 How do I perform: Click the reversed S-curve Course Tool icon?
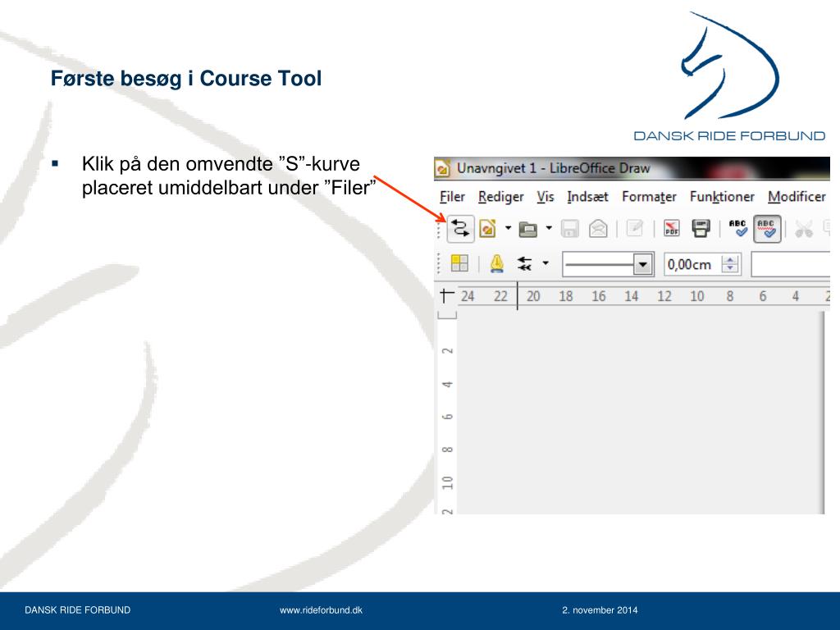tap(460, 228)
